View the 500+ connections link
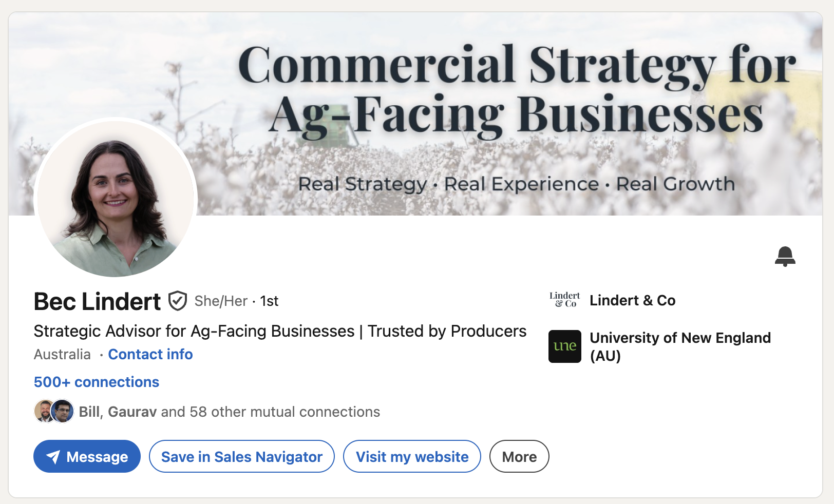834x504 pixels. (97, 382)
